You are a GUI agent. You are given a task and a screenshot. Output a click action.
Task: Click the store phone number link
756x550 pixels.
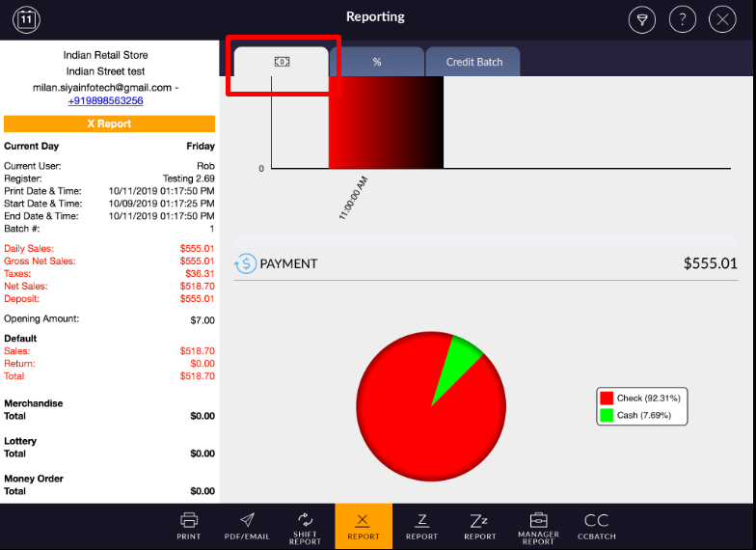(x=106, y=100)
